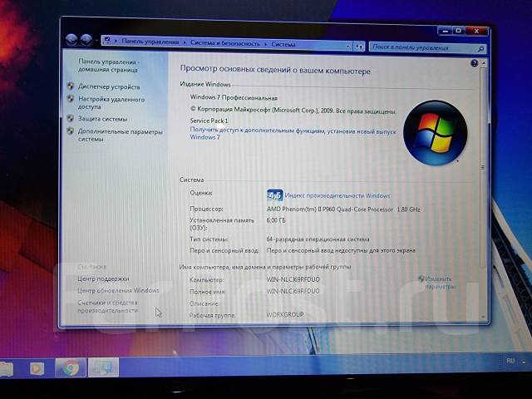Click the shield icon beside Защита системы

71,118
